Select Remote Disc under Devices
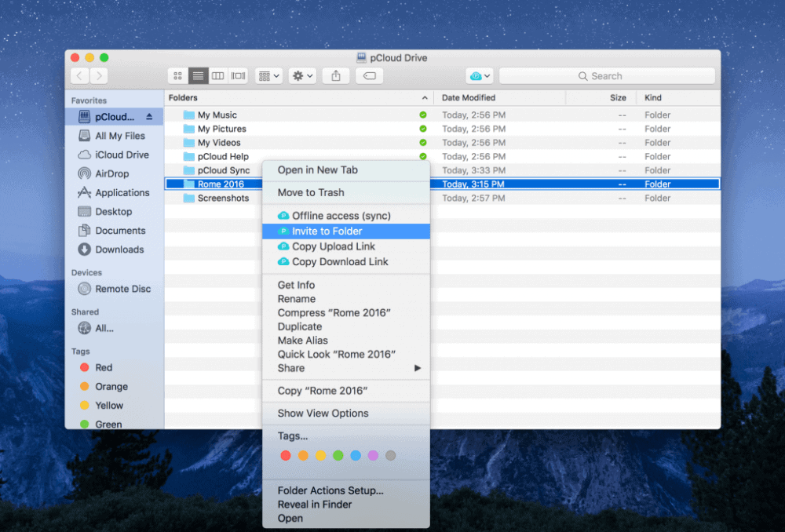 (x=114, y=289)
